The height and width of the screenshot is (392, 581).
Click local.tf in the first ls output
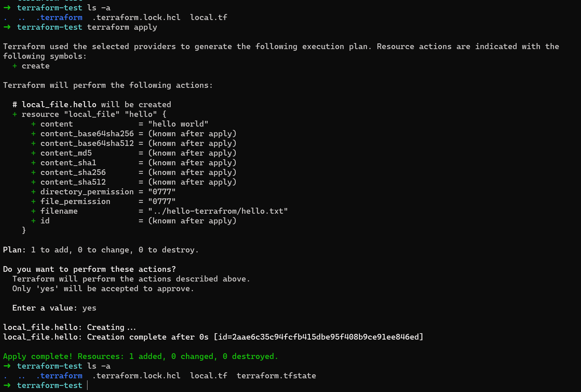[x=208, y=17]
